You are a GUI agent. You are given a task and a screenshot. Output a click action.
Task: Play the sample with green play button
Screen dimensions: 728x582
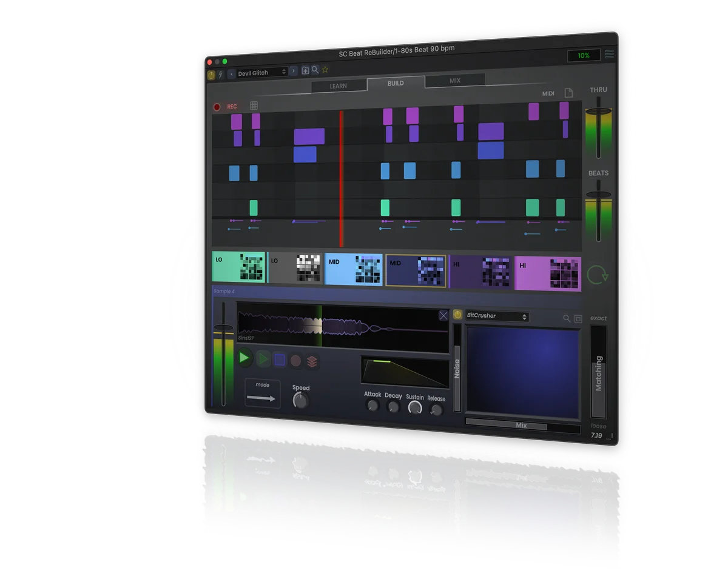pos(244,358)
